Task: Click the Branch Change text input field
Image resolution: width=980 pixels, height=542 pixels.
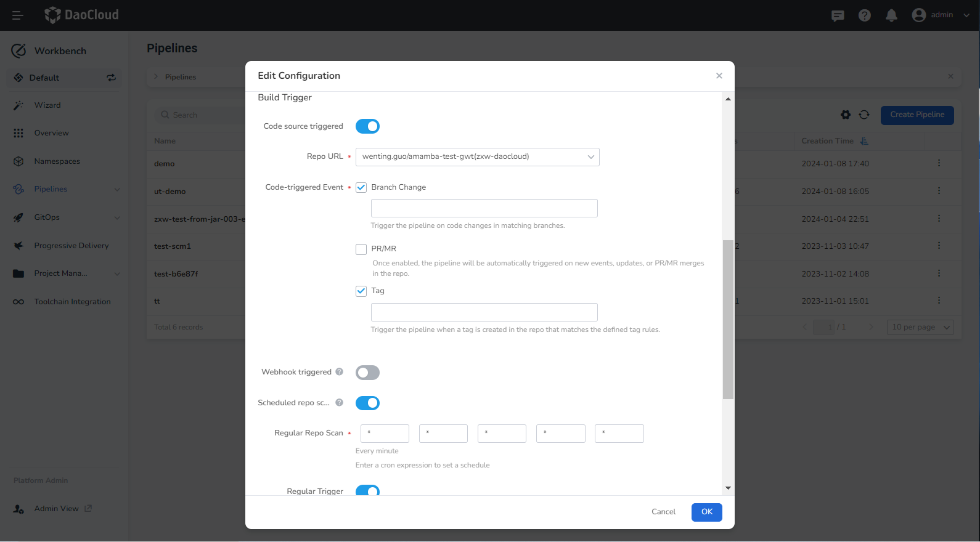Action: pos(484,208)
